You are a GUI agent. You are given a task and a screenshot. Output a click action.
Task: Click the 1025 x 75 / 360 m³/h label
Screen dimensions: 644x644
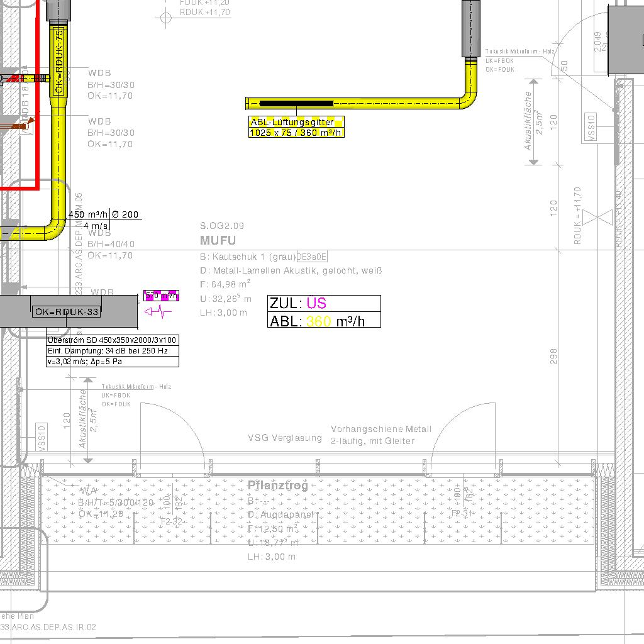click(296, 133)
